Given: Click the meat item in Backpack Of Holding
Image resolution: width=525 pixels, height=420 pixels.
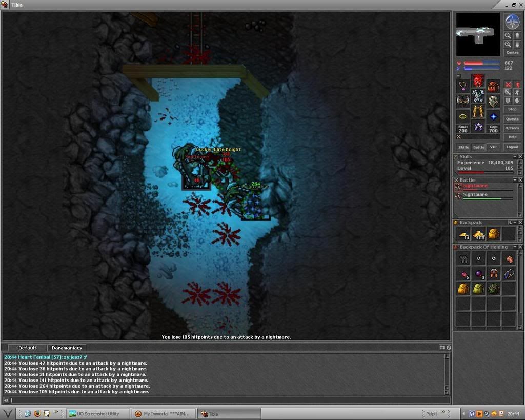Looking at the screenshot, I should (x=509, y=258).
